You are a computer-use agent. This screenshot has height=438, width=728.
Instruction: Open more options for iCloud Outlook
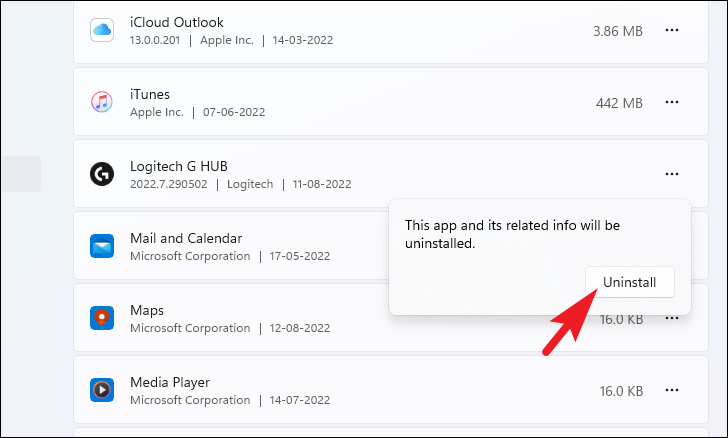[672, 30]
